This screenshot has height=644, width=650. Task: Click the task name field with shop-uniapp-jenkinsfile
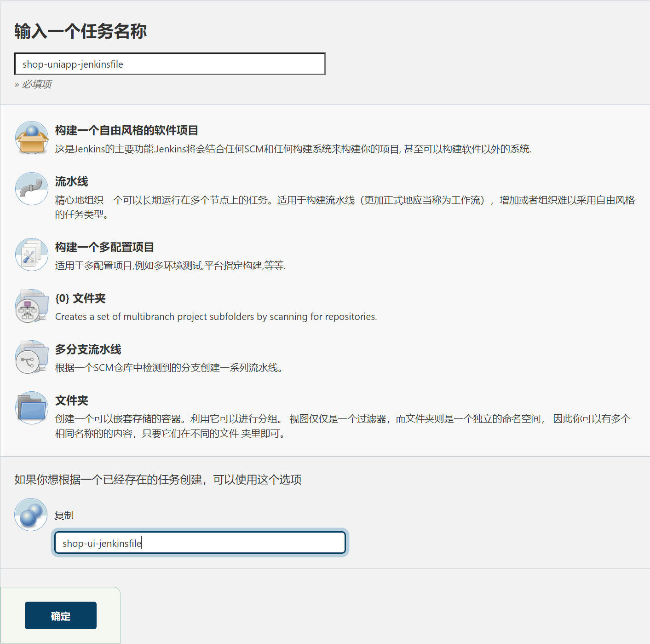click(170, 64)
